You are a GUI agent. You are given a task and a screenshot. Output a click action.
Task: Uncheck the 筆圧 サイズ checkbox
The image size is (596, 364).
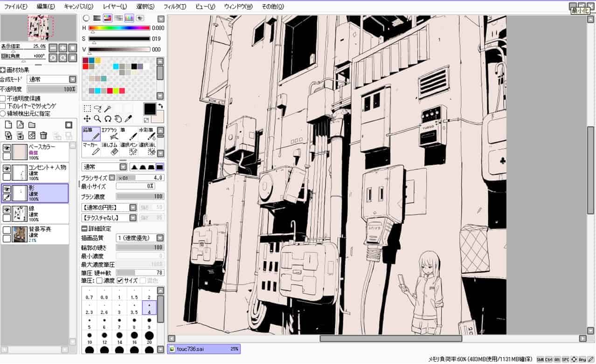pyautogui.click(x=120, y=281)
